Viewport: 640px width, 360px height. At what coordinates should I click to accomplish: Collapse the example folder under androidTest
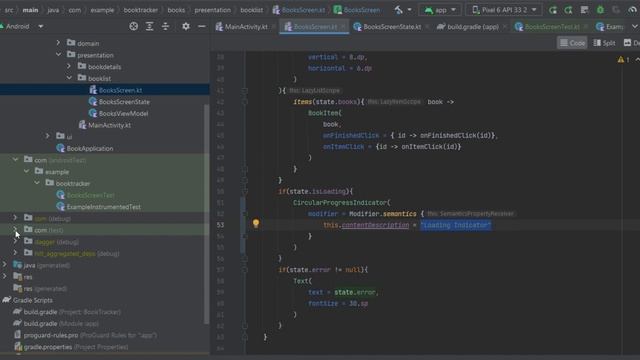(26, 171)
